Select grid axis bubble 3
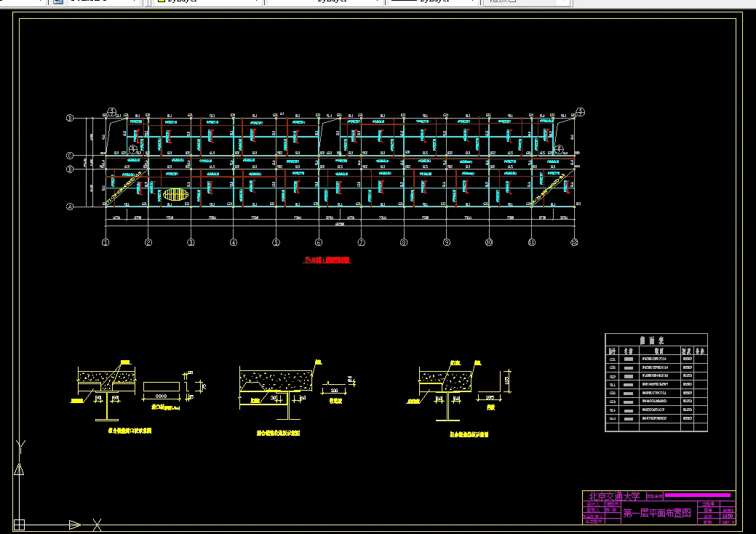 point(191,242)
